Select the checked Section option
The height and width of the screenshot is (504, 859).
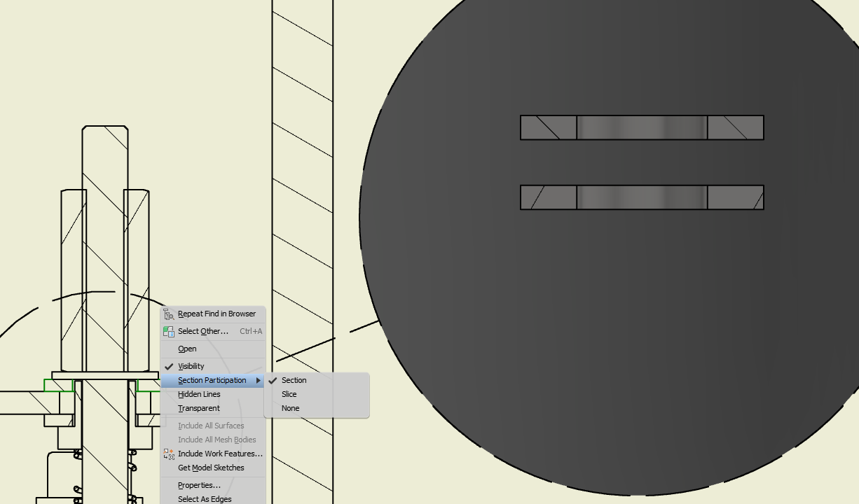point(294,380)
